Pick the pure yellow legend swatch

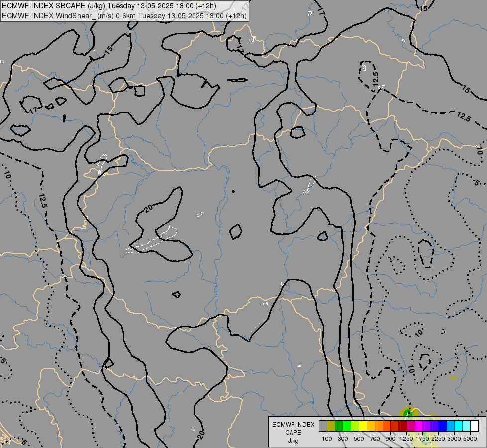click(363, 426)
